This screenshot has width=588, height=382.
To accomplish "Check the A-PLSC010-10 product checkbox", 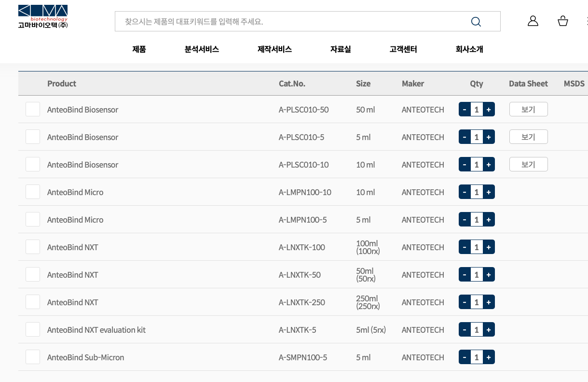I will click(x=33, y=164).
